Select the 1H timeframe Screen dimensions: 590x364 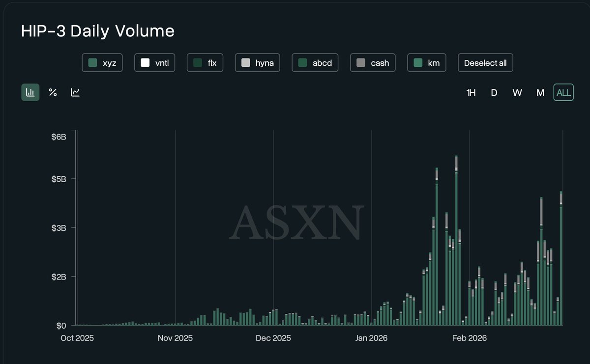pos(471,92)
